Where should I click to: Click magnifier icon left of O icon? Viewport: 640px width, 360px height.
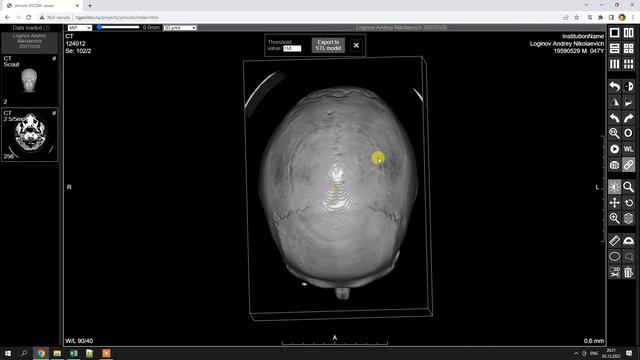[614, 133]
